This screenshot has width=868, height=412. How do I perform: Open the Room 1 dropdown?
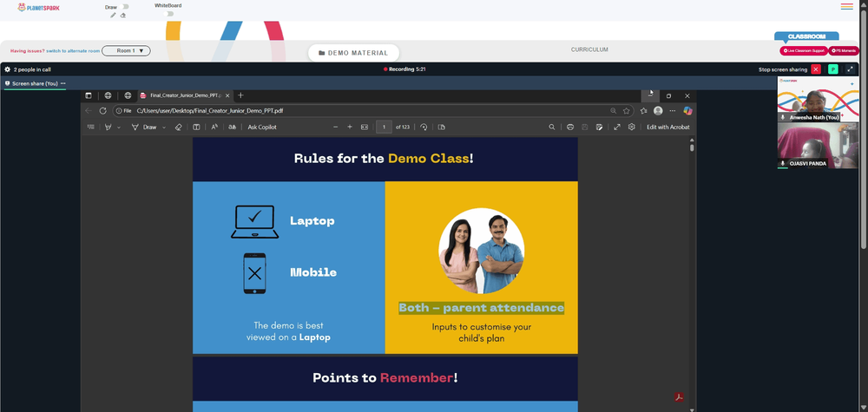pyautogui.click(x=126, y=51)
